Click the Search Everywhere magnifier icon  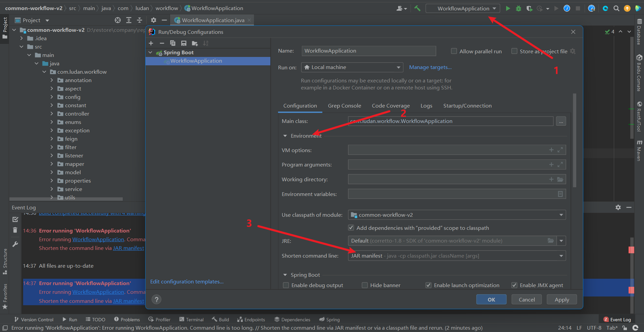(x=616, y=8)
